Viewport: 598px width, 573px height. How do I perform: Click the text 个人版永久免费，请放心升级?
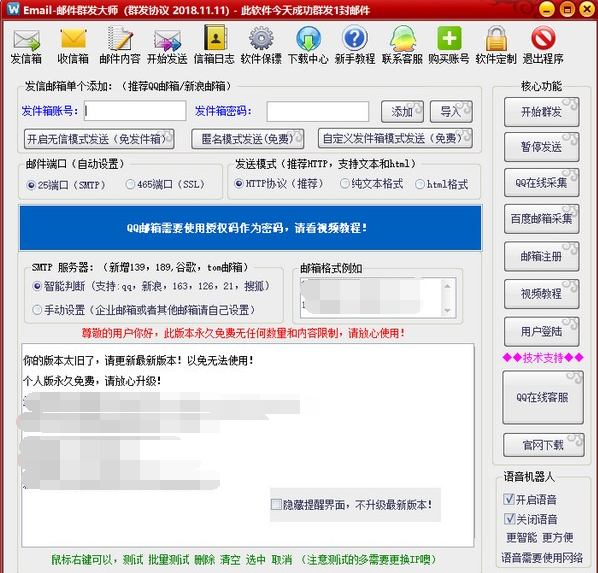point(92,381)
